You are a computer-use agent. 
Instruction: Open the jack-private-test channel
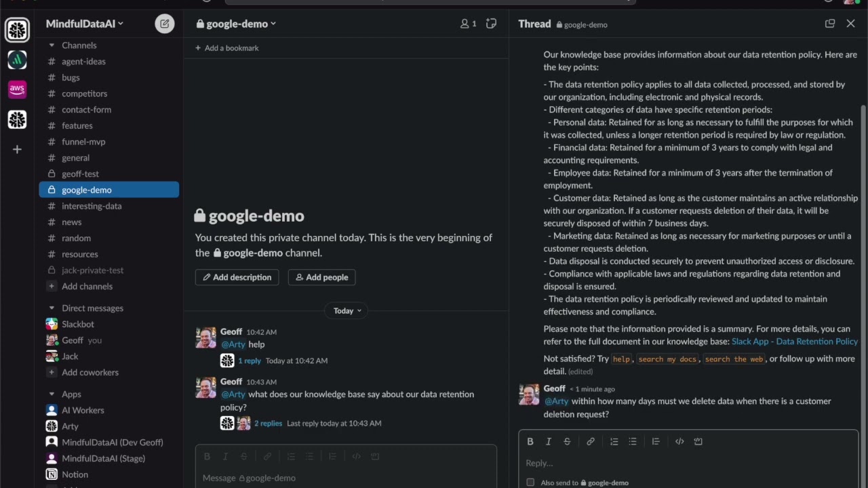click(109, 270)
